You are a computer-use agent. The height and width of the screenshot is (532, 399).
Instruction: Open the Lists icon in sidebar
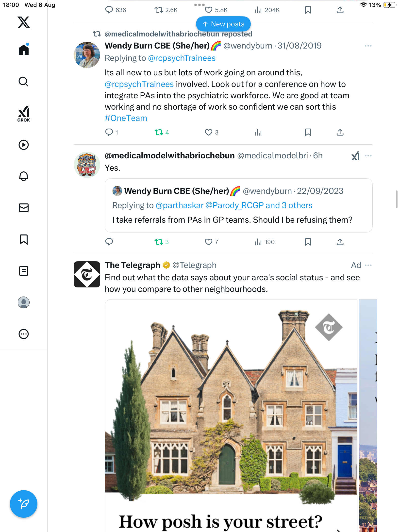point(24,271)
